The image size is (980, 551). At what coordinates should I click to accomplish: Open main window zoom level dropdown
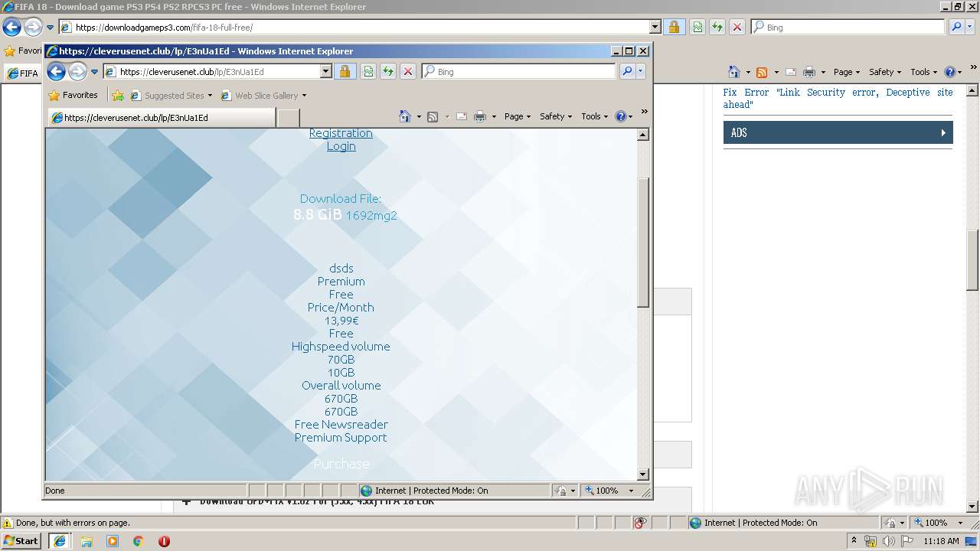(961, 523)
